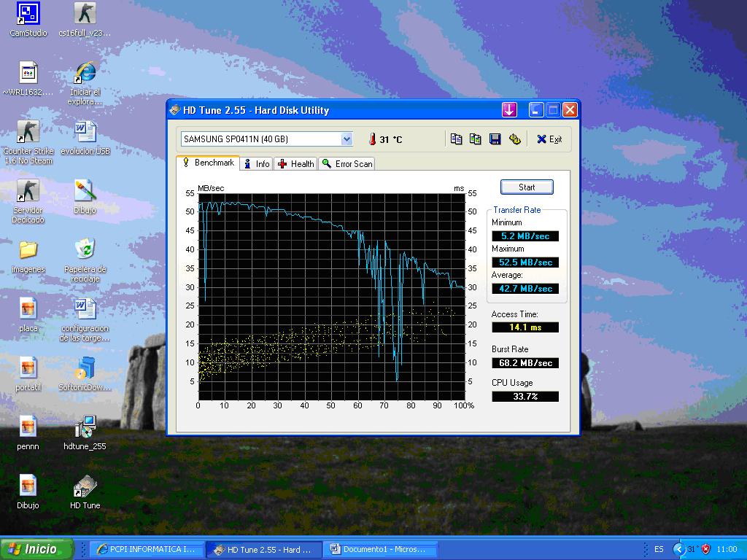Click the 11:00 taskbar clock

click(x=727, y=549)
